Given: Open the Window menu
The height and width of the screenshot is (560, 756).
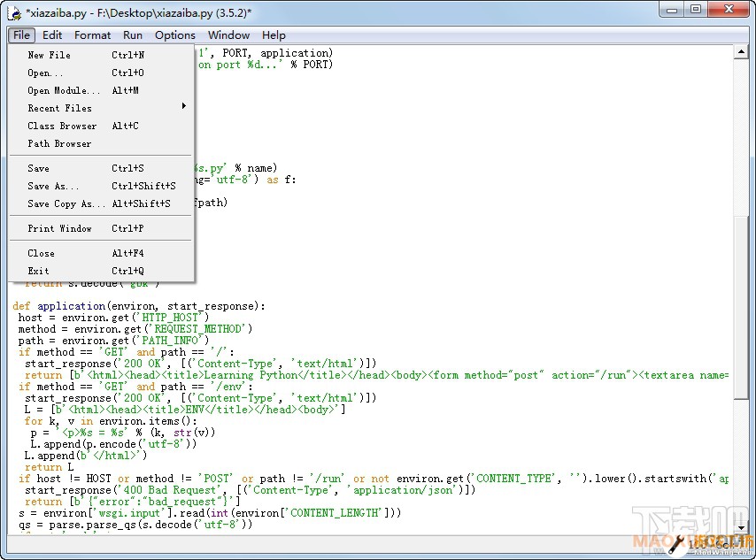Looking at the screenshot, I should (x=228, y=35).
